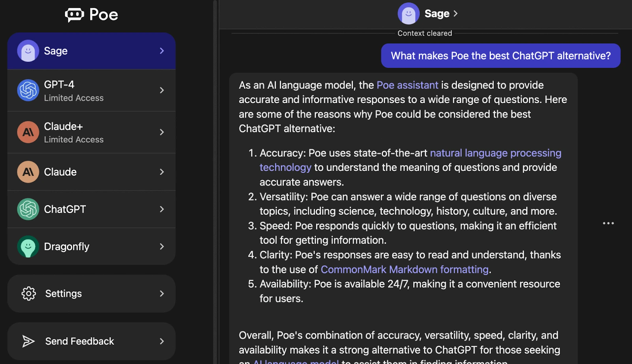This screenshot has width=632, height=364.
Task: Open the Poe assistant link
Action: tap(407, 85)
